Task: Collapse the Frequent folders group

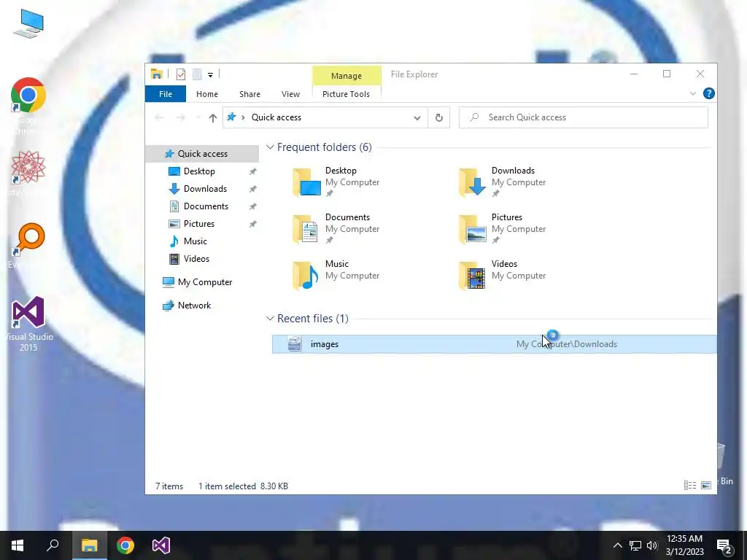Action: click(270, 147)
